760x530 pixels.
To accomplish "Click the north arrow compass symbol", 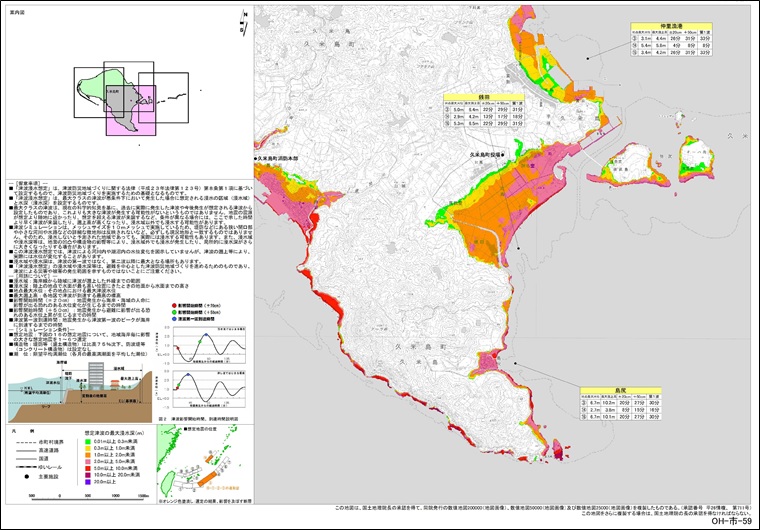I will click(244, 22).
